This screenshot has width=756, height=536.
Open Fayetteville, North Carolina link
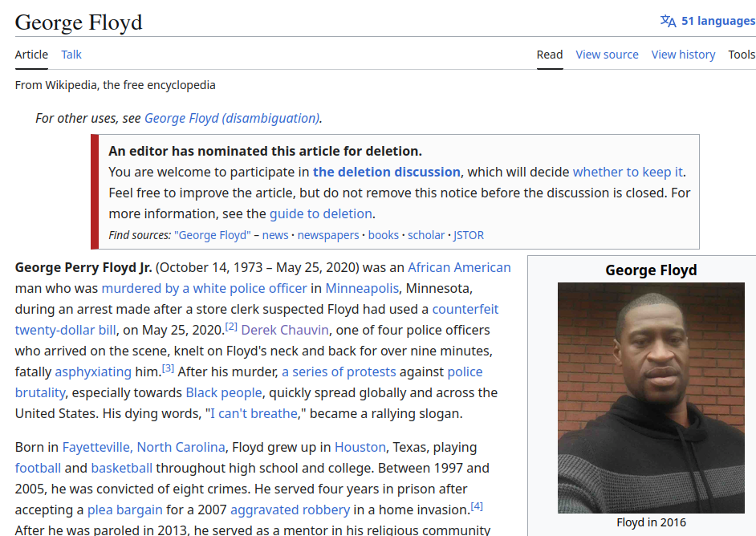coord(144,447)
